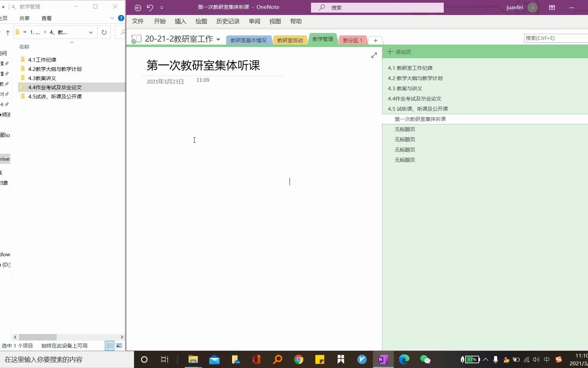Click the Back navigation arrow in OneNote
The height and width of the screenshot is (368, 588).
138,7
